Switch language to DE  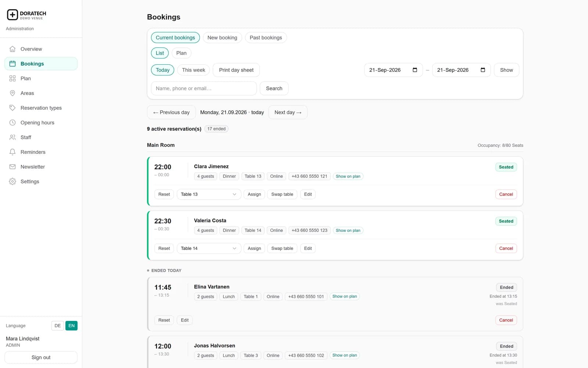[x=58, y=326]
